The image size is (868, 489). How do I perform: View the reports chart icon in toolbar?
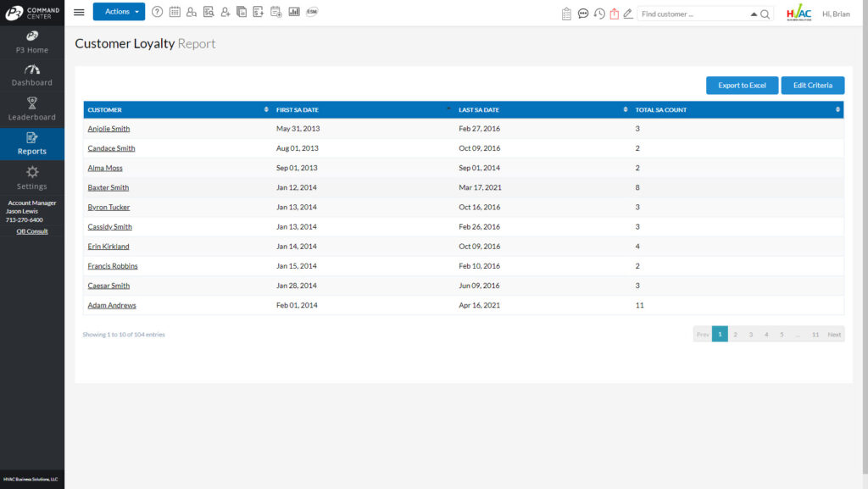pos(294,12)
